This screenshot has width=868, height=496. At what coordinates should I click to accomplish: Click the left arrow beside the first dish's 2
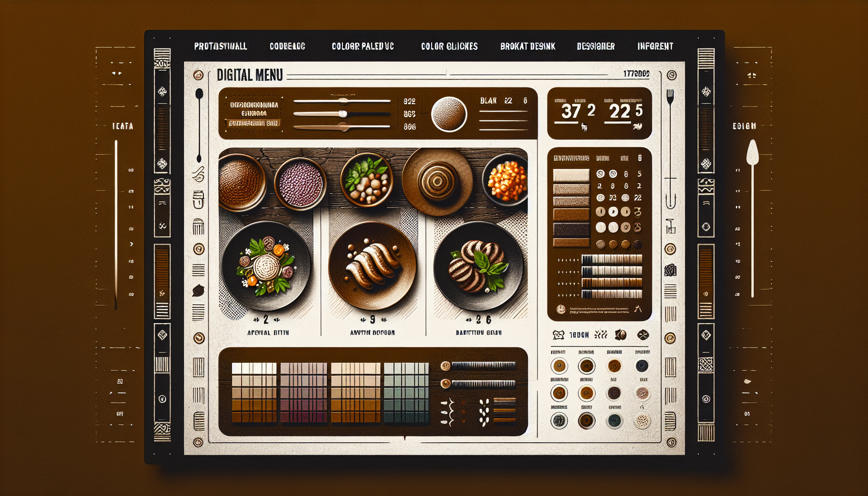click(x=256, y=320)
